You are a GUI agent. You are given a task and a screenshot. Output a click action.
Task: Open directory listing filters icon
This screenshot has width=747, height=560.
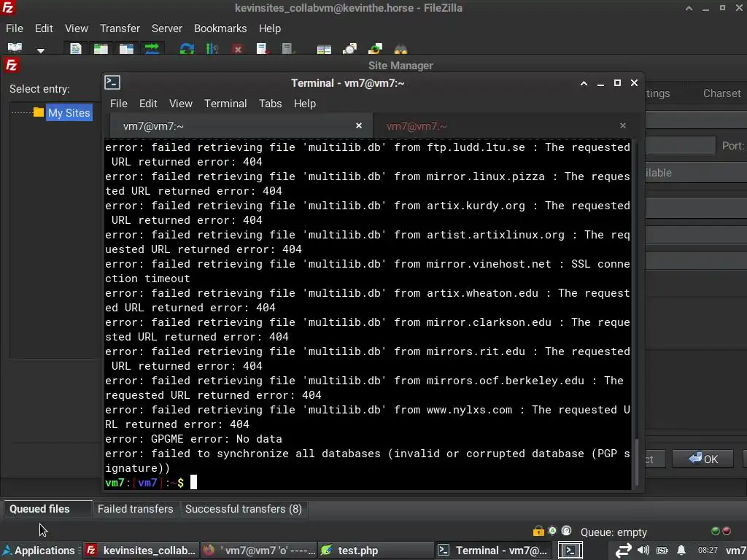click(x=324, y=49)
